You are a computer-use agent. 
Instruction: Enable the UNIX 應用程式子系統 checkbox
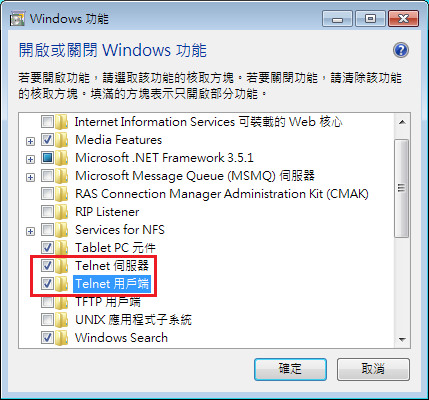(47, 320)
